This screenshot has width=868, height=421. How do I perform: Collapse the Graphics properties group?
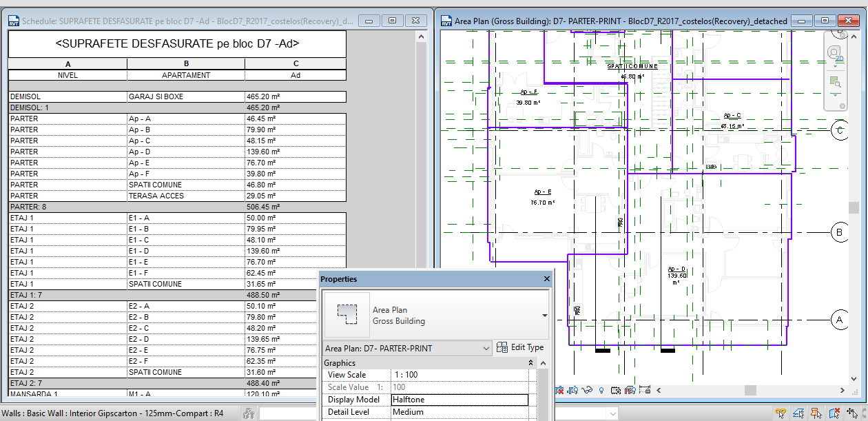[x=531, y=362]
